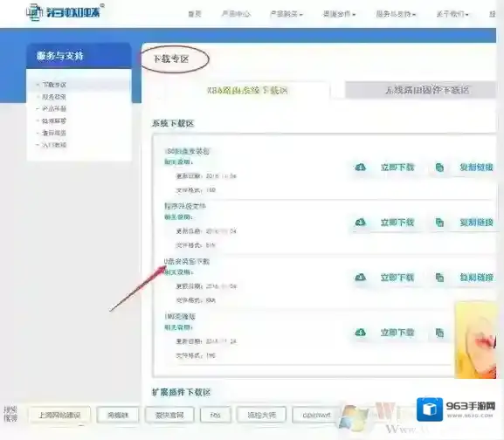
Task: Select 售后服务 in the sidebar
Action: [54, 133]
